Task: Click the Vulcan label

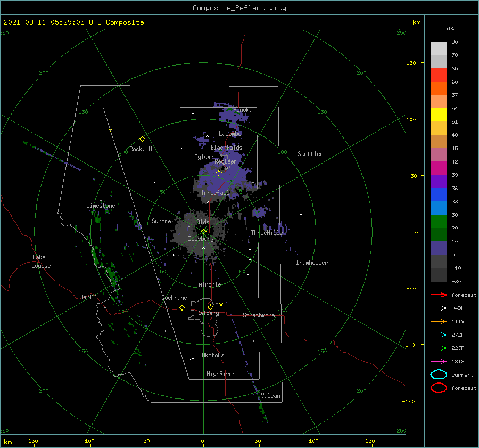Action: click(x=270, y=396)
